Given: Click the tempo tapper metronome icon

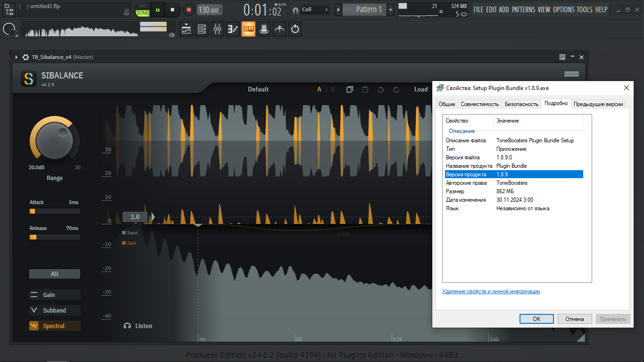Looking at the screenshot, I should 280,29.
